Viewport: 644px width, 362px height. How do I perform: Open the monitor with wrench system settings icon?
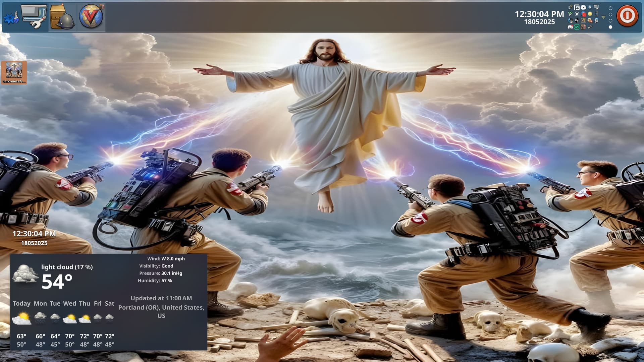34,16
